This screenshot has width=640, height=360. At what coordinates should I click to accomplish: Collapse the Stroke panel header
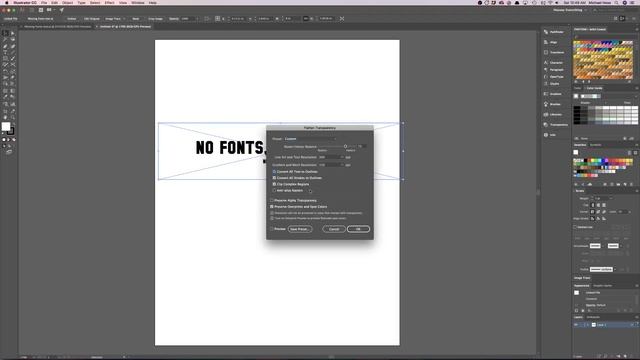579,191
